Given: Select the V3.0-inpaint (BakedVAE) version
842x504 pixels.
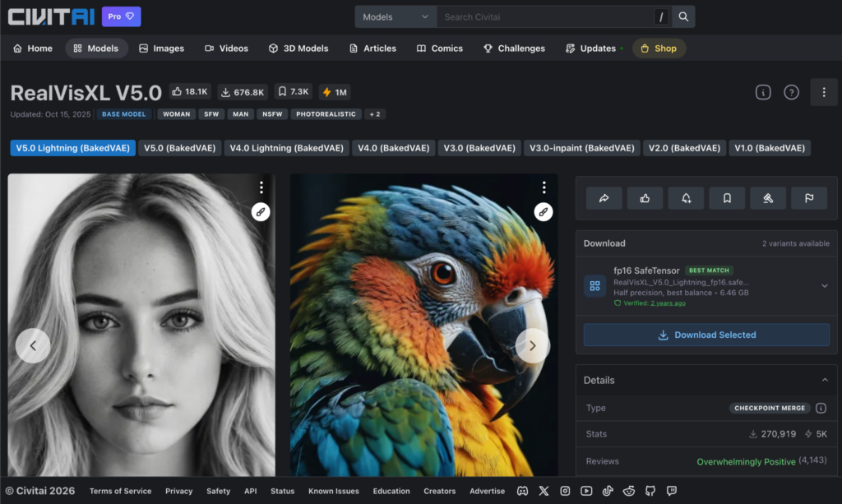Looking at the screenshot, I should [582, 148].
